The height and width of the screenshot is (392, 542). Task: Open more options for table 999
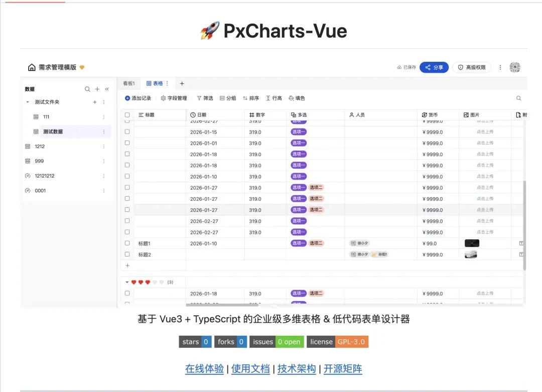(x=104, y=161)
